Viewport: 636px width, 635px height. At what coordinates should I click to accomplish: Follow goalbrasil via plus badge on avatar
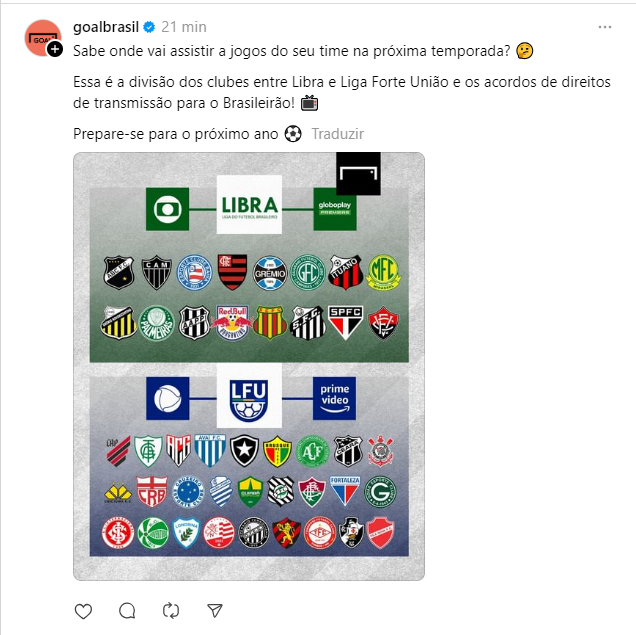pyautogui.click(x=55, y=49)
